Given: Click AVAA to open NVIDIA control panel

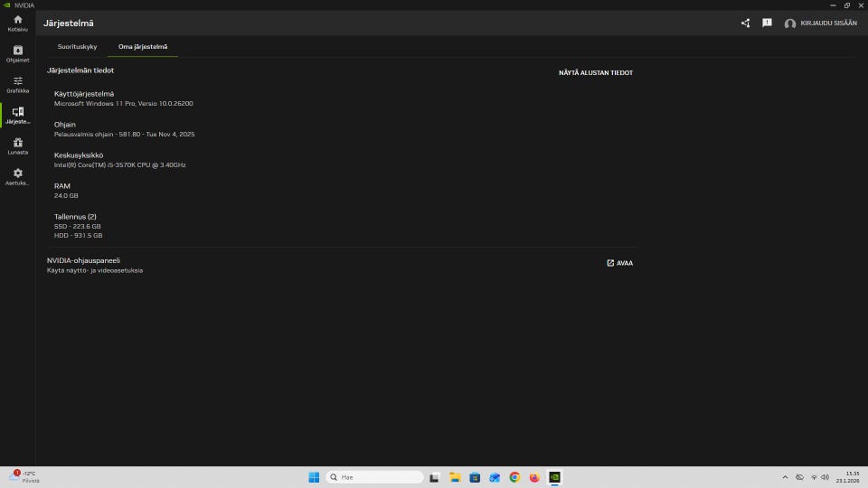Looking at the screenshot, I should pos(620,263).
